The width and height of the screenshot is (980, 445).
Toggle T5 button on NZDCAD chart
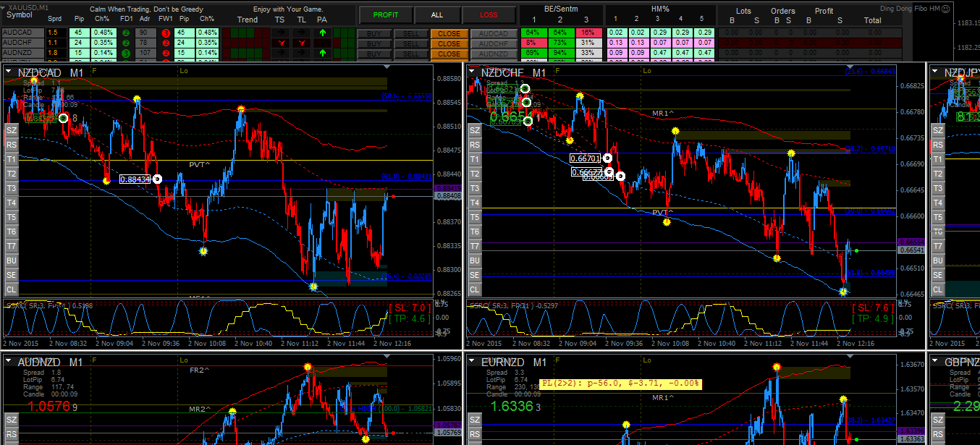coord(11,217)
